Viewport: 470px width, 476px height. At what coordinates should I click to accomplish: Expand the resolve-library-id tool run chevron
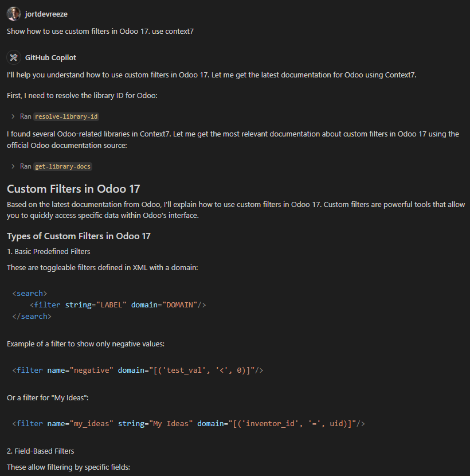pyautogui.click(x=13, y=116)
